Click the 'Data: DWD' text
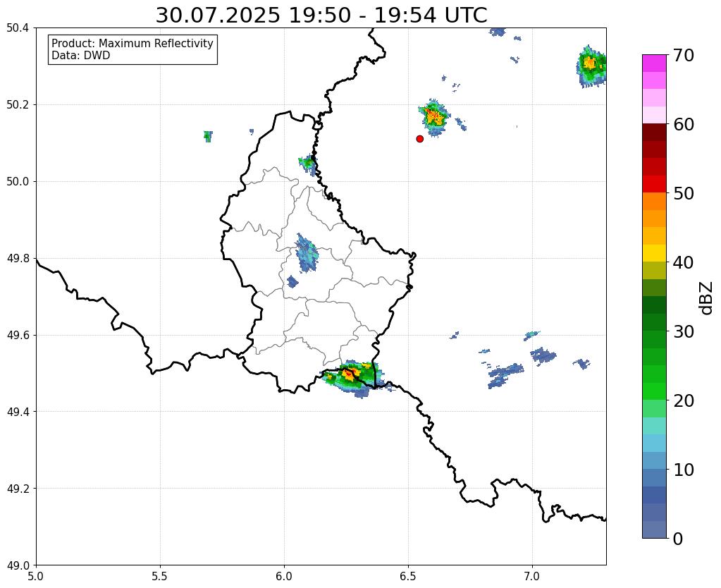Viewport: 721px width, 588px height. coord(81,56)
